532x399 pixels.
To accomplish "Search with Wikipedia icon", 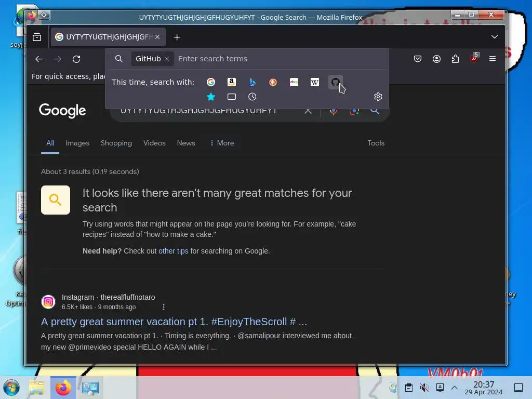I will coord(314,82).
